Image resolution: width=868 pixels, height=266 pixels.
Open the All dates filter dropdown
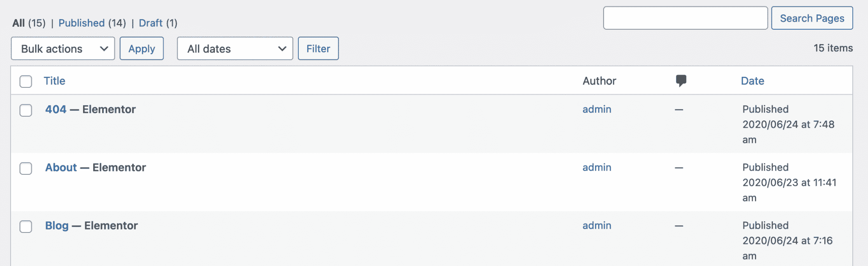coord(234,48)
